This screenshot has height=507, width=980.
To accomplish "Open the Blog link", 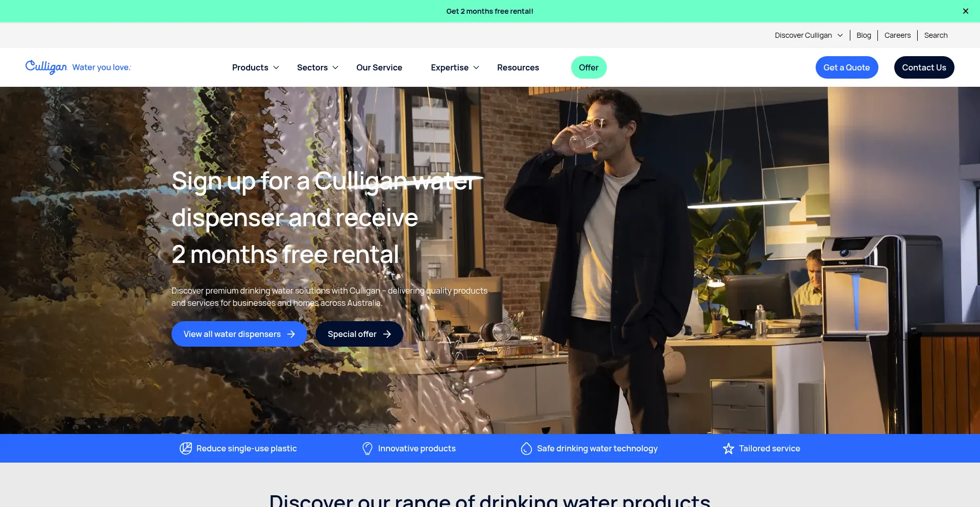I will coord(864,35).
